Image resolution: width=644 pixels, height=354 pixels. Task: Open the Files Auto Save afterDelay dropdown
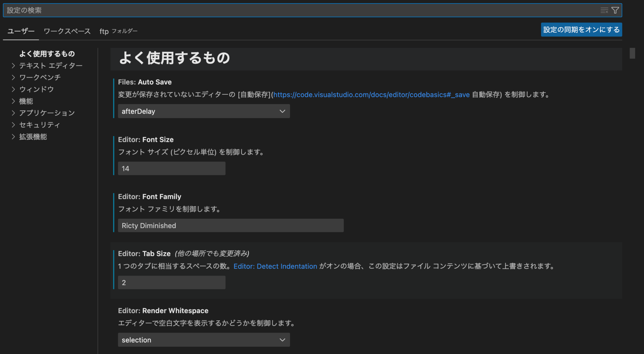coord(204,111)
